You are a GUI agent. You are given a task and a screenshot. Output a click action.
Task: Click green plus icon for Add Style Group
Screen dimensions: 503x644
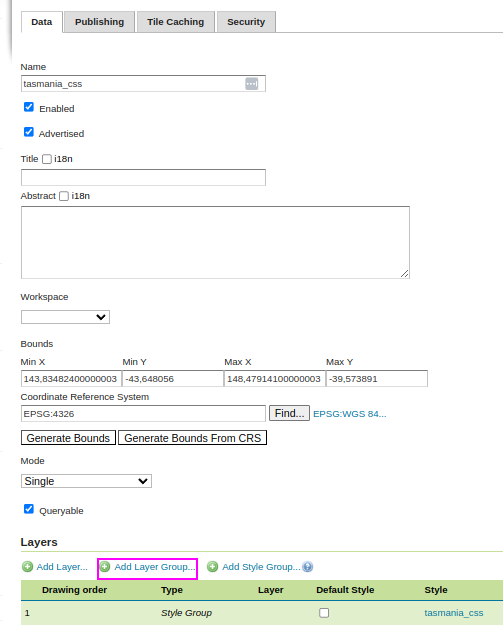213,567
